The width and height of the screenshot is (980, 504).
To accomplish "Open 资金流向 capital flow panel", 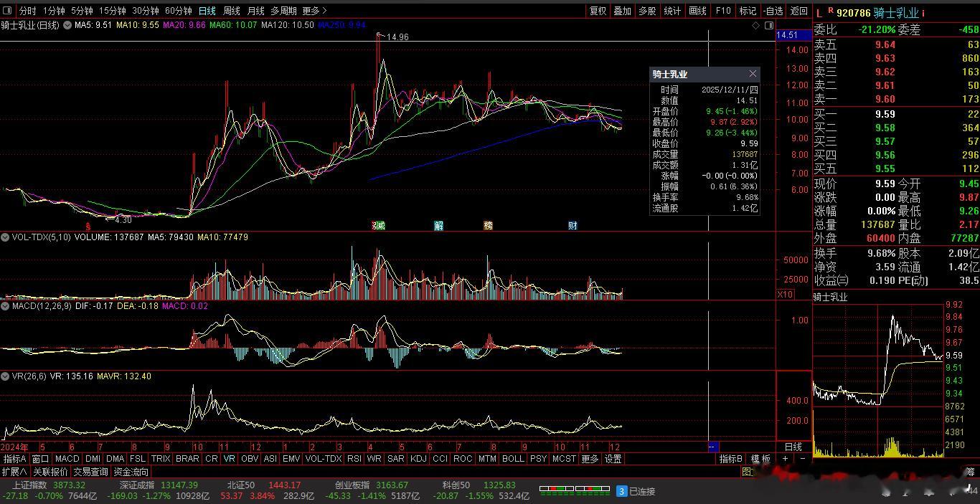I will 131,472.
